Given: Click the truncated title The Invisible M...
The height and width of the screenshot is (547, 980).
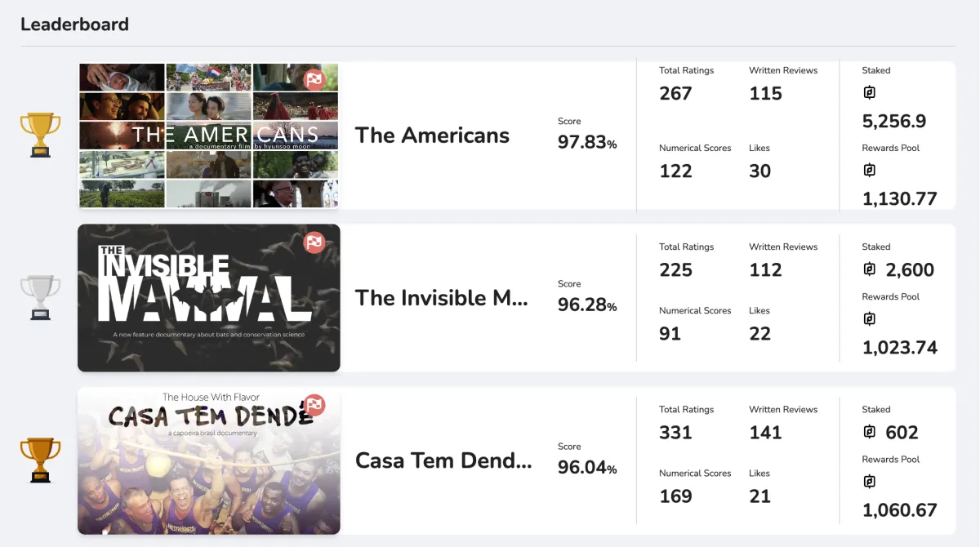Looking at the screenshot, I should [441, 297].
